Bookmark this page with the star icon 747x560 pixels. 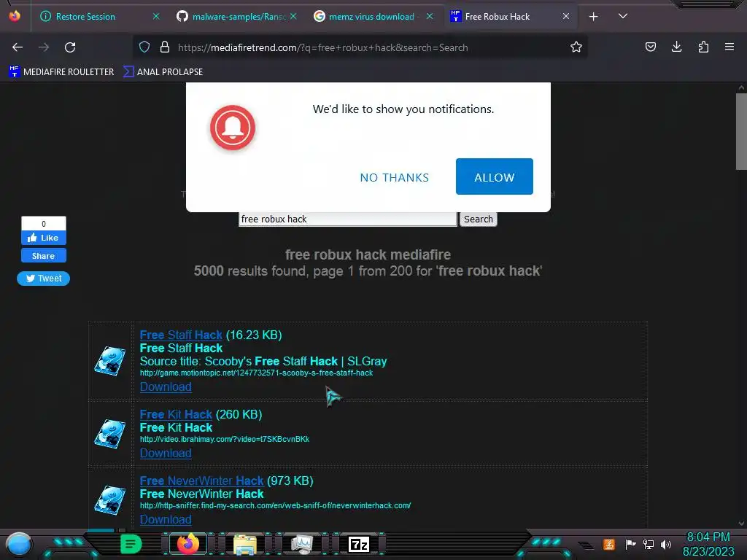click(x=576, y=47)
